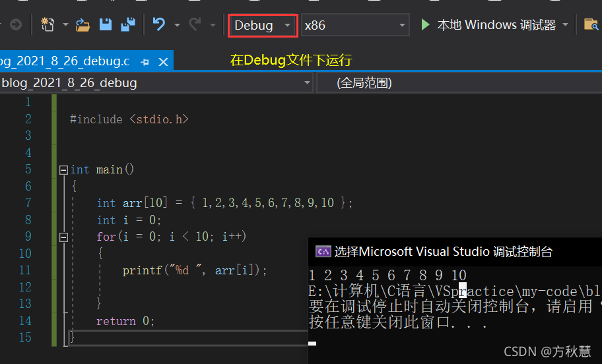Click the #include <stdio.h> line
The image size is (602, 364).
click(129, 119)
